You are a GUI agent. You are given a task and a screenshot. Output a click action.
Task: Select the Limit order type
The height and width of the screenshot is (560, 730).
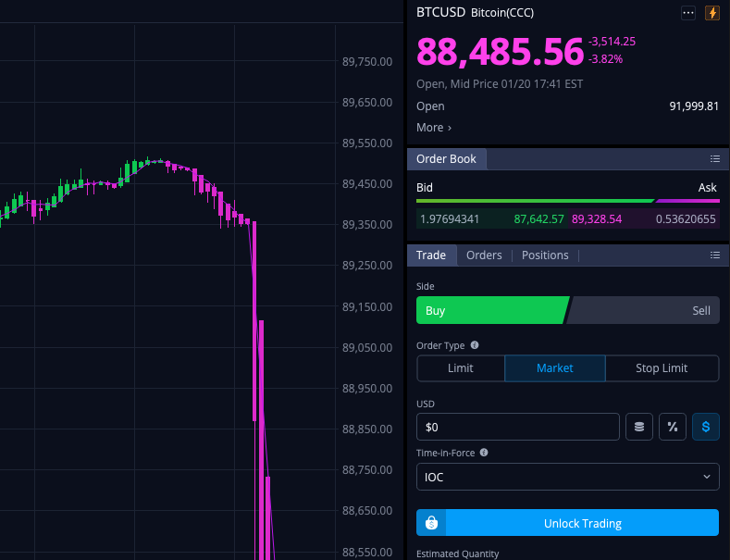coord(461,368)
